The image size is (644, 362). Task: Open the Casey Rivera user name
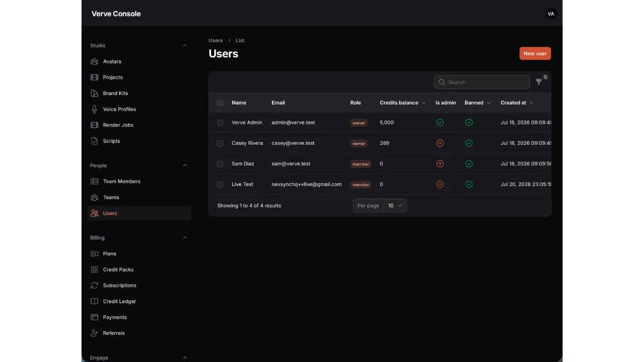[x=247, y=143]
